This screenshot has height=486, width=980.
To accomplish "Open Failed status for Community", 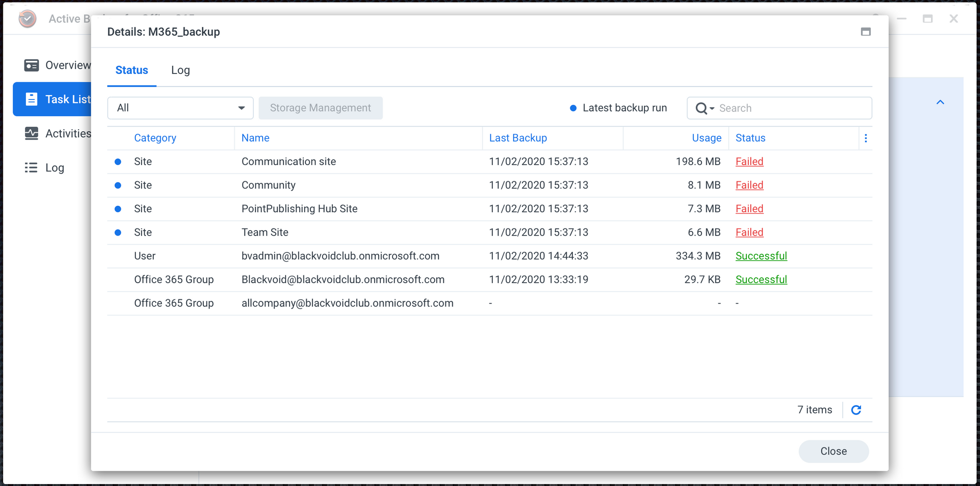I will [749, 185].
